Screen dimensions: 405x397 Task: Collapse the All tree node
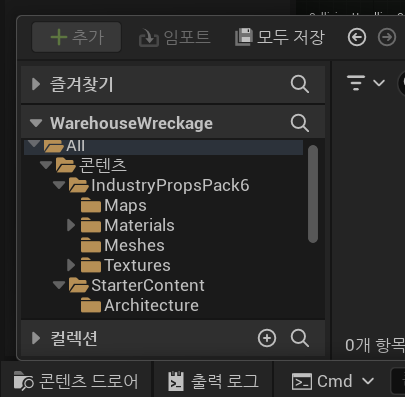(x=34, y=144)
